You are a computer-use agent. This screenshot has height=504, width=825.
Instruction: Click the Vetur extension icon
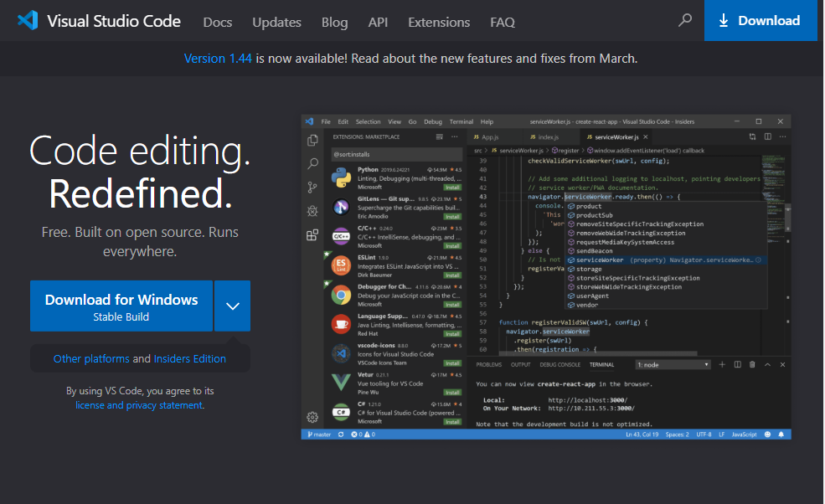pyautogui.click(x=341, y=383)
